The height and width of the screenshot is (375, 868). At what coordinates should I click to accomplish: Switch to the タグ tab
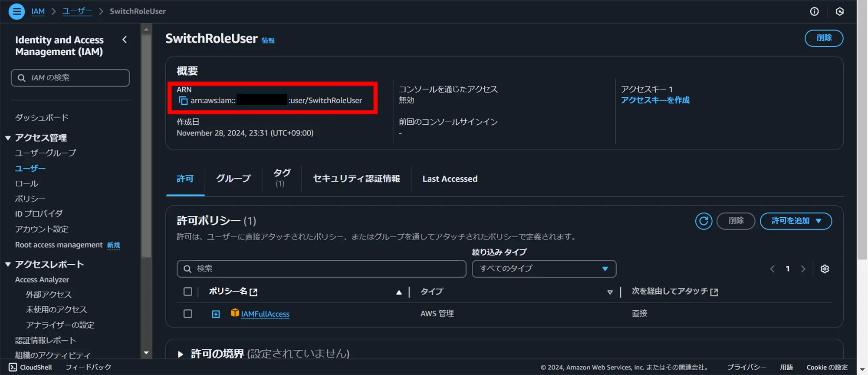click(x=282, y=178)
